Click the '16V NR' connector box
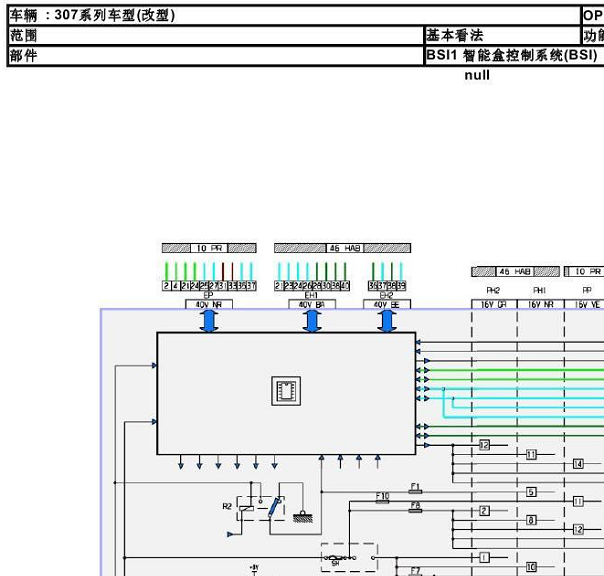Viewport: 604px width, 576px height. [x=540, y=304]
